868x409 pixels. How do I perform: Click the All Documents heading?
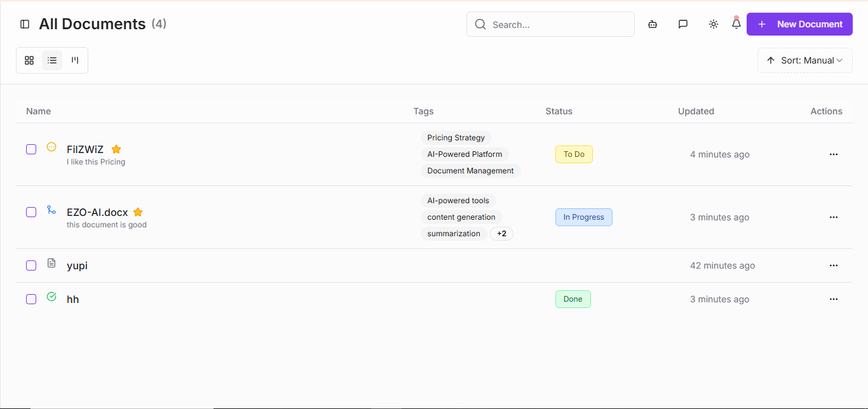coord(92,24)
